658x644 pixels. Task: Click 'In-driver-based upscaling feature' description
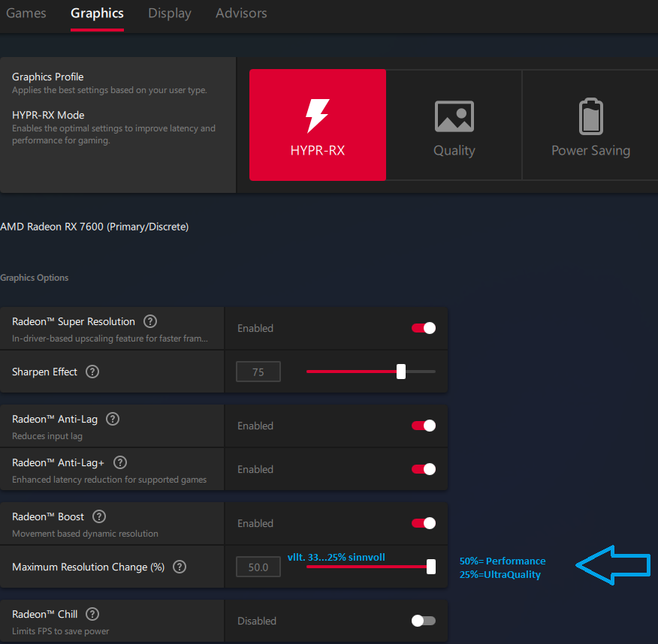110,339
